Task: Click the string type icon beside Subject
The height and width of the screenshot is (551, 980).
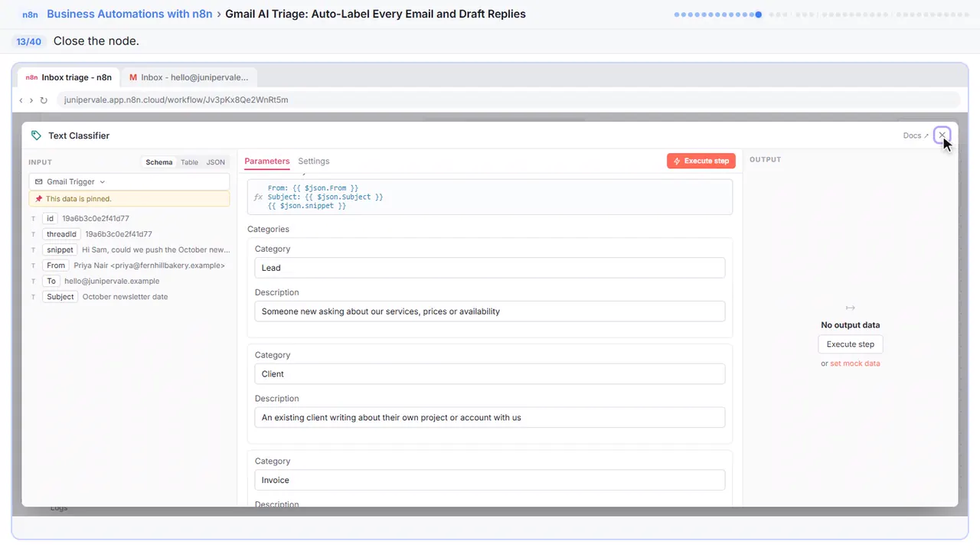Action: coord(33,297)
